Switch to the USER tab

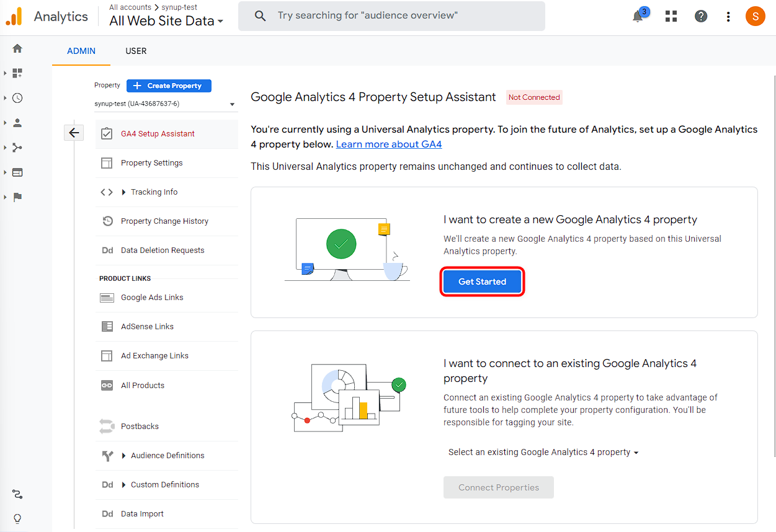(136, 51)
